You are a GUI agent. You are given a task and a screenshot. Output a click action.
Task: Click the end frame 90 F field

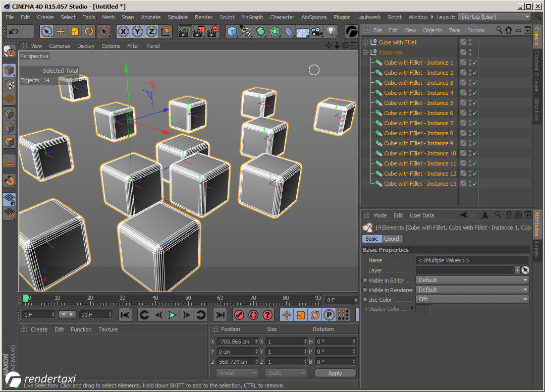pyautogui.click(x=95, y=315)
